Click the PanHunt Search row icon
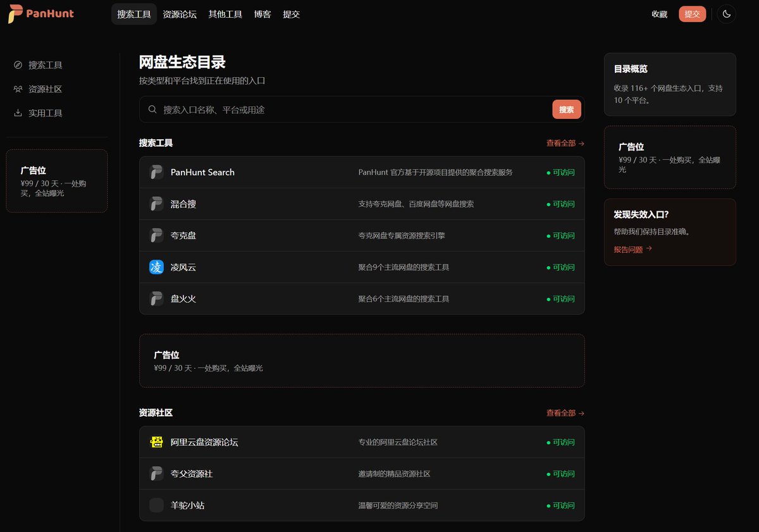This screenshot has width=759, height=532. (156, 172)
